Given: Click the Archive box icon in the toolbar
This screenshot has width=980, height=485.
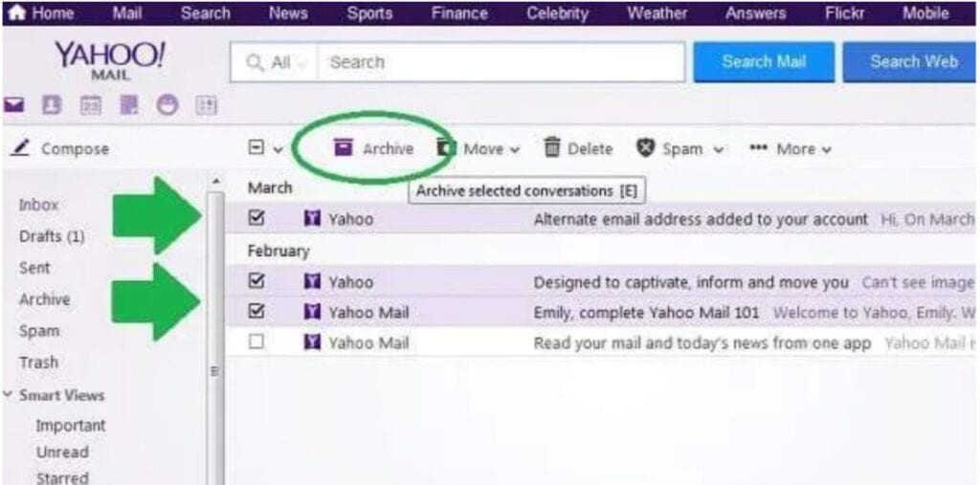Looking at the screenshot, I should [344, 147].
